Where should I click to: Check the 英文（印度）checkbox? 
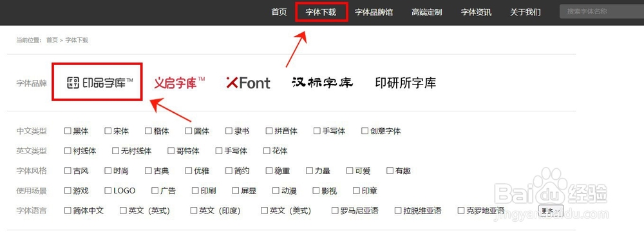[x=193, y=210]
